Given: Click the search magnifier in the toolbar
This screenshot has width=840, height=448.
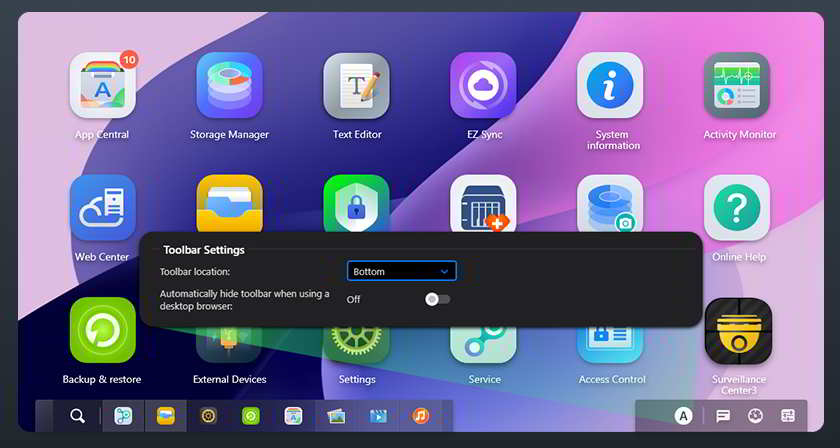Looking at the screenshot, I should point(78,416).
